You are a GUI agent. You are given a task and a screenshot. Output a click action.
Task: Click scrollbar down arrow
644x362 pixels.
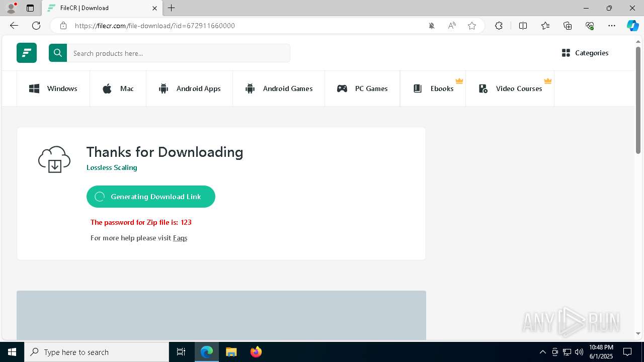[638, 333]
